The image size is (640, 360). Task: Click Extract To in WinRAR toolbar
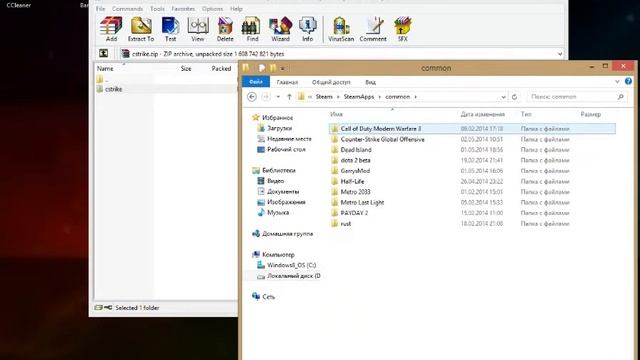tap(141, 29)
